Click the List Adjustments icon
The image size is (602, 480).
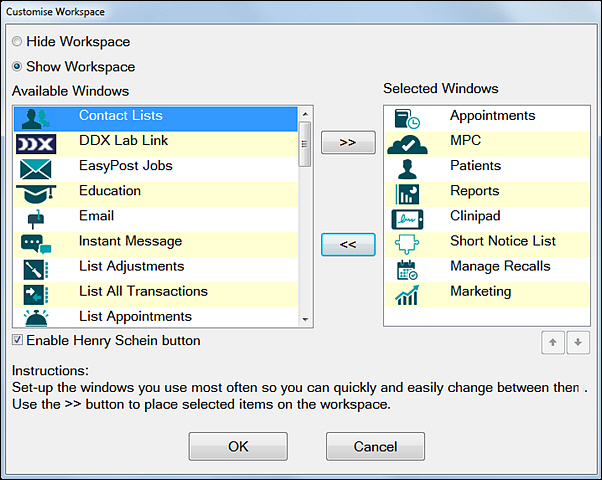tap(36, 270)
